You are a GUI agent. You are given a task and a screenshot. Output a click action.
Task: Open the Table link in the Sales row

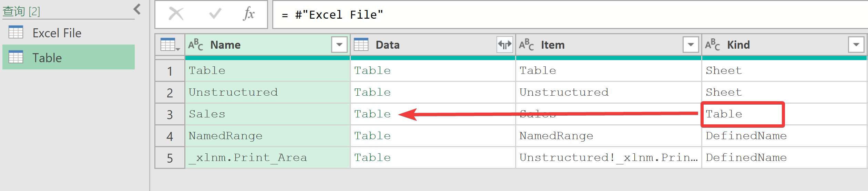click(372, 114)
